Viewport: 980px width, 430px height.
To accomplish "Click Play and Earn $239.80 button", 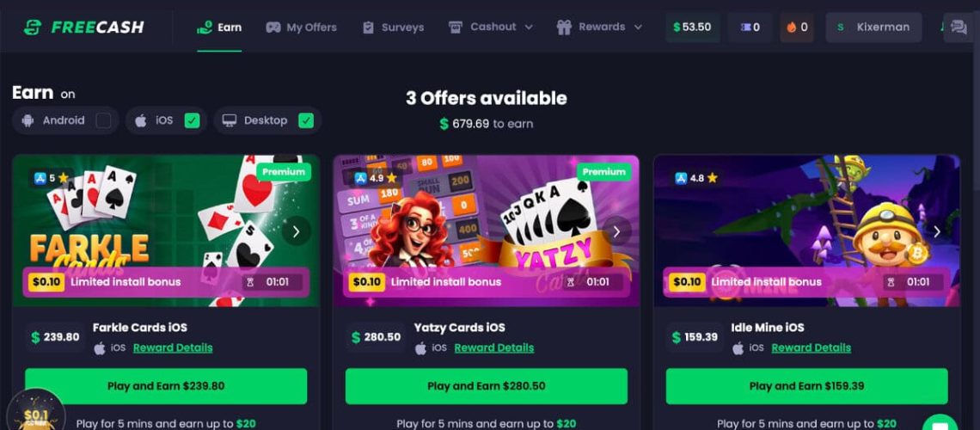I will tap(166, 386).
